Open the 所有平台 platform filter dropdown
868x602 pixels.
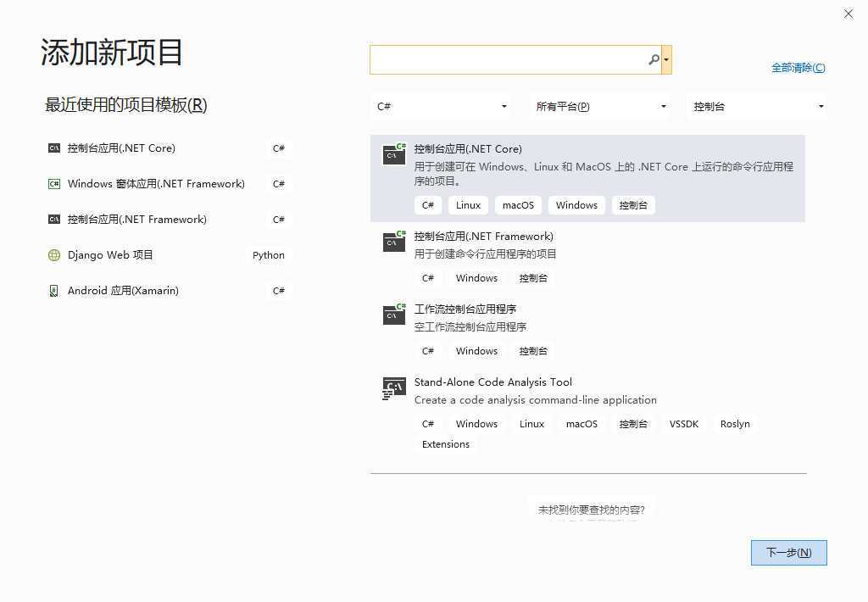point(599,106)
